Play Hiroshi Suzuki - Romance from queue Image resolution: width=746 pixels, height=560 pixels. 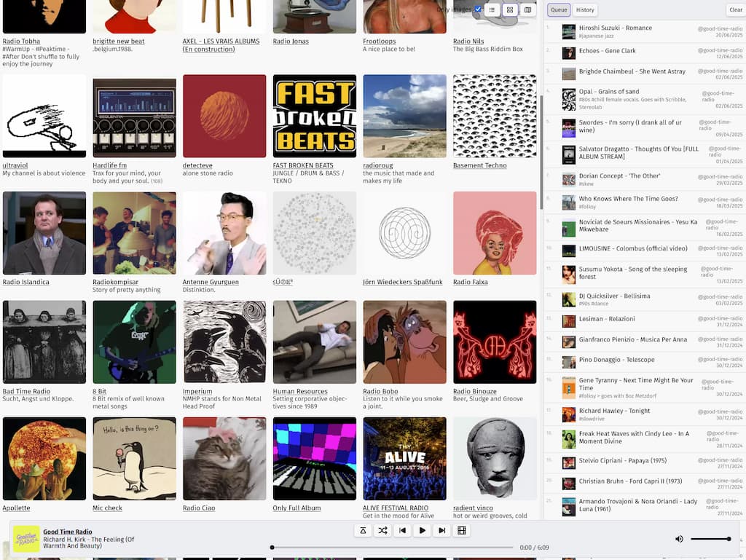[x=616, y=28]
